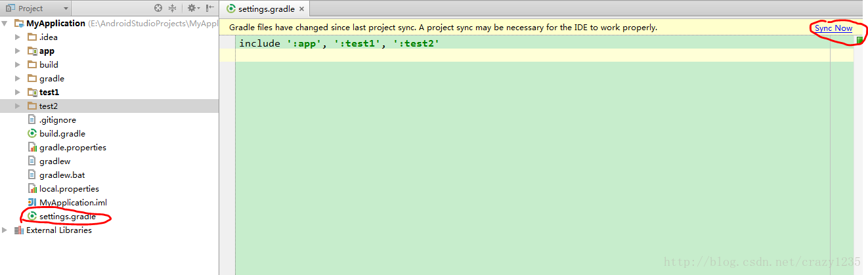This screenshot has height=275, width=868.
Task: Select the MyApplication project root
Action: click(x=55, y=23)
